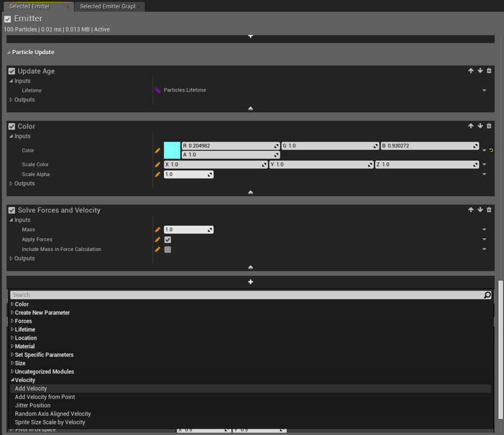Collapse the Velocity category
This screenshot has height=435, width=504.
12,380
